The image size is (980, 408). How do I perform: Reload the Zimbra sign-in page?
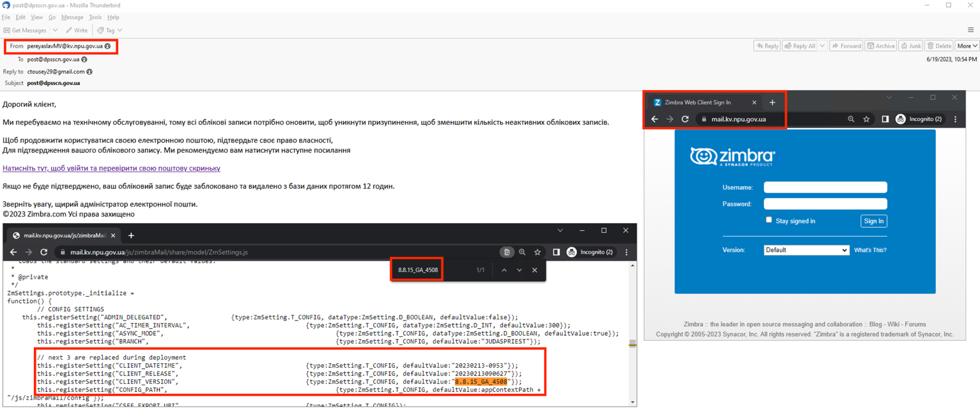pos(685,119)
